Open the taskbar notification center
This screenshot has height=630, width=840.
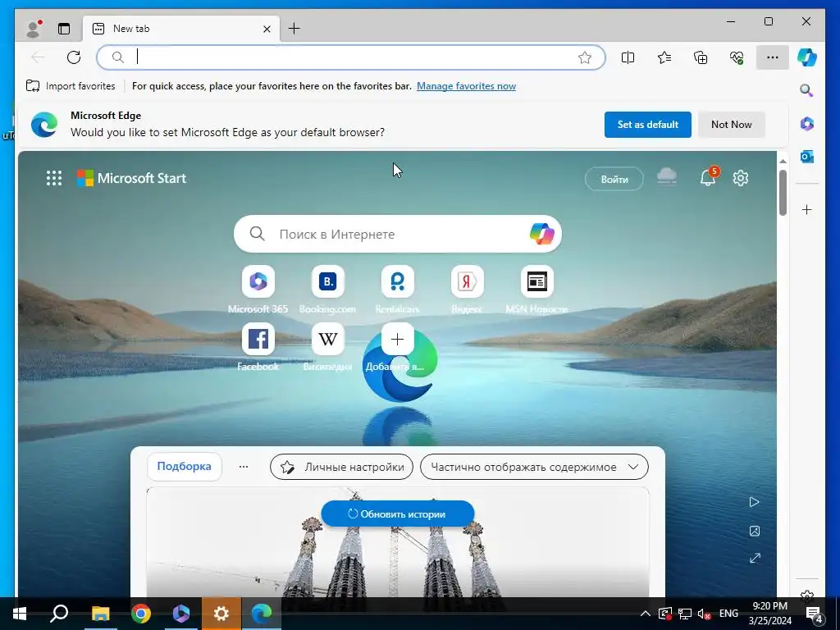(x=815, y=614)
